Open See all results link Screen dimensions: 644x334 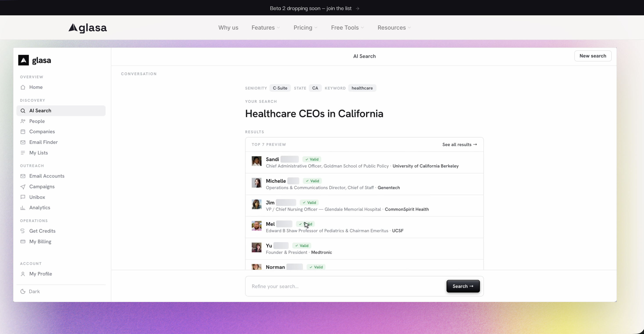pos(460,145)
